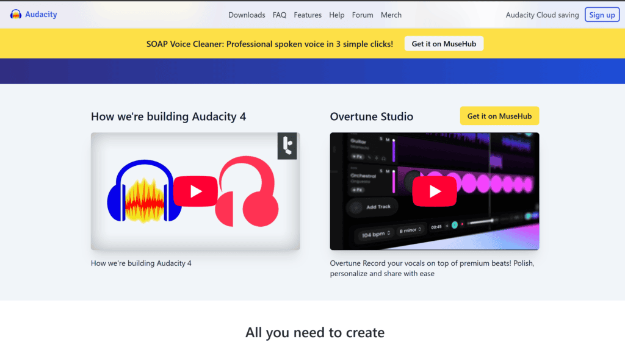
Task: Click Audacity Cloud saving link
Action: click(x=542, y=15)
